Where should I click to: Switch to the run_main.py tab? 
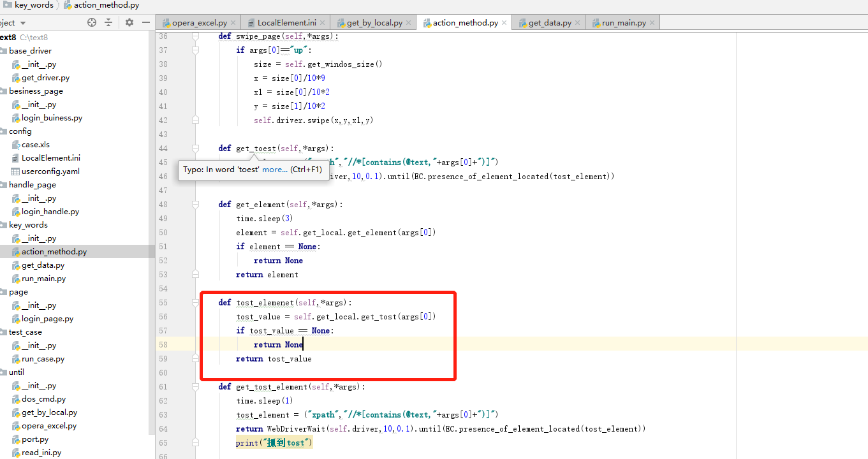coord(624,23)
